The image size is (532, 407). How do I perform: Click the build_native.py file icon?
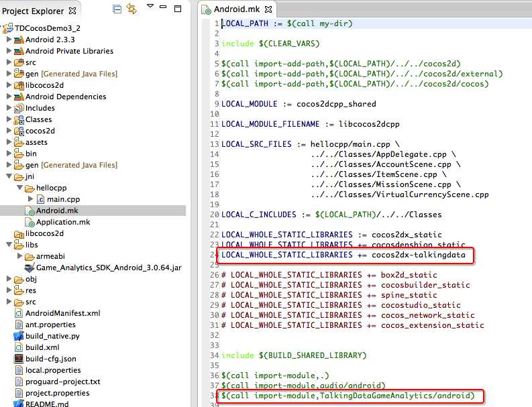pyautogui.click(x=18, y=336)
